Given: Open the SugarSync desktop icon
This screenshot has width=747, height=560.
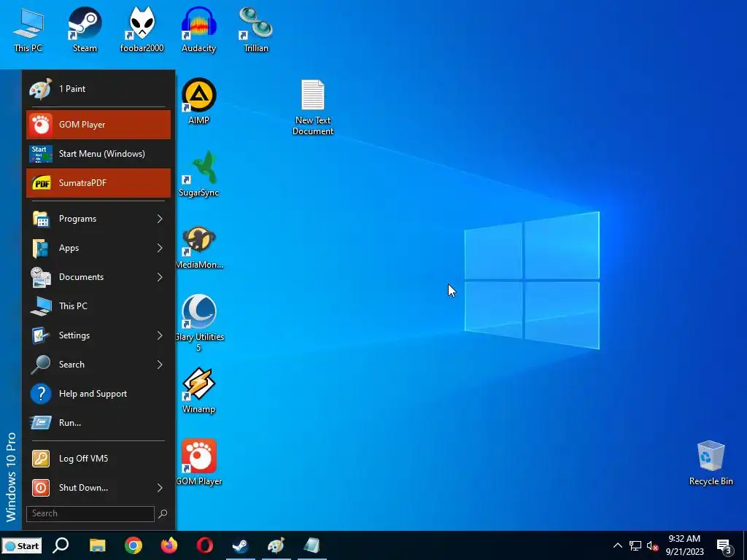Looking at the screenshot, I should point(198,174).
